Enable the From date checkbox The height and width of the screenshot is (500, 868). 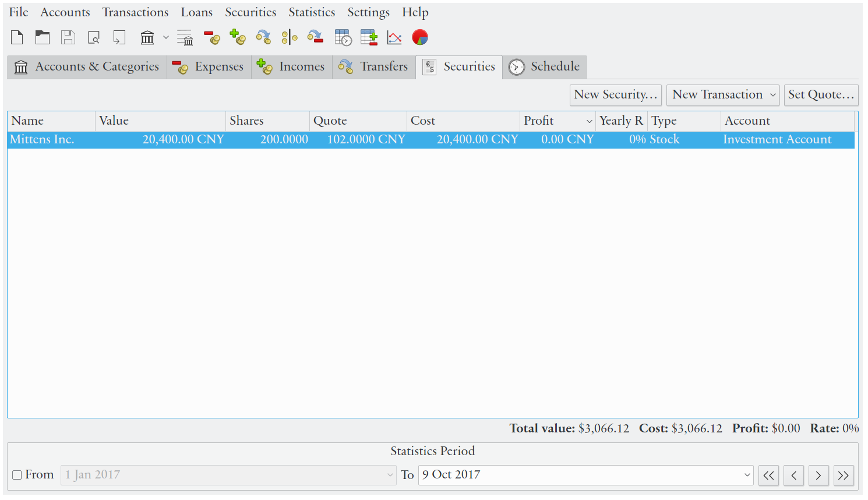[17, 475]
